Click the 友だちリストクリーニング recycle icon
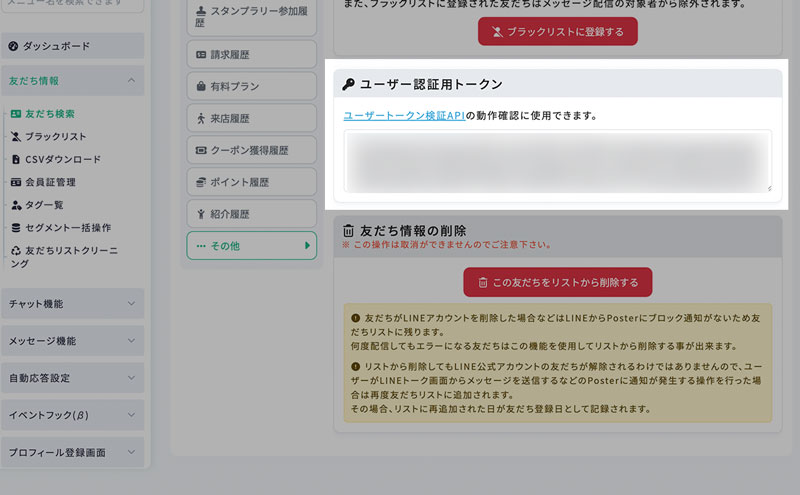The width and height of the screenshot is (800, 495). click(16, 251)
